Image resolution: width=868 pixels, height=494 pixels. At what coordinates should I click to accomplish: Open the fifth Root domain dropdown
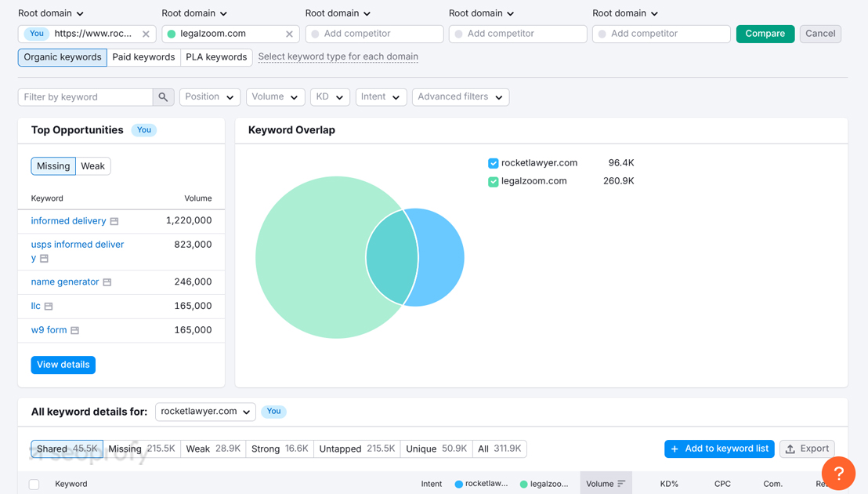click(625, 13)
